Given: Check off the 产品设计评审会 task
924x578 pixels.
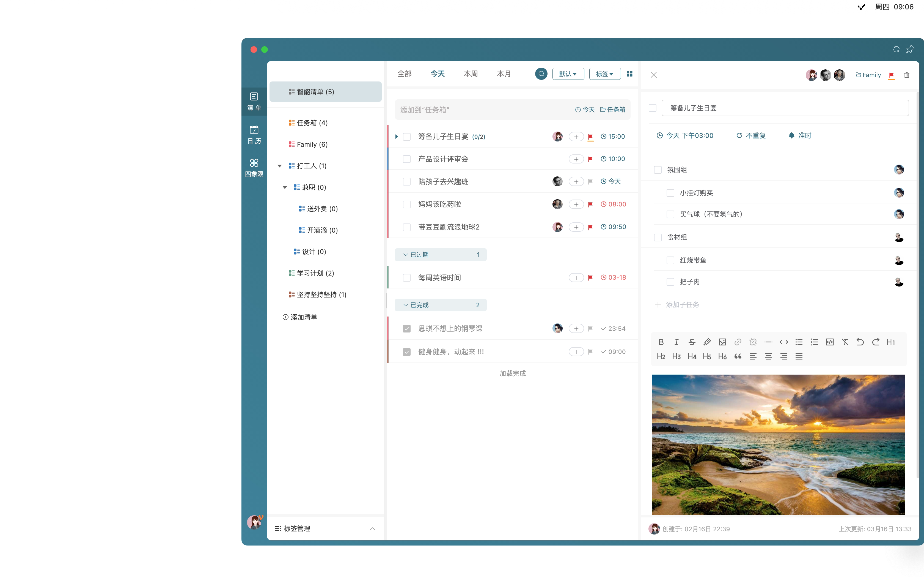Looking at the screenshot, I should [407, 159].
